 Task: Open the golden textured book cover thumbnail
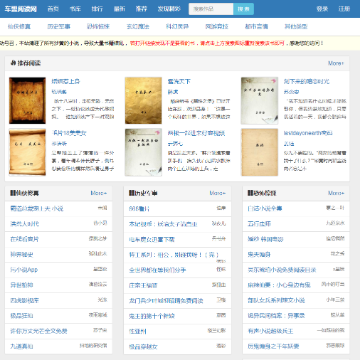click(x=143, y=101)
